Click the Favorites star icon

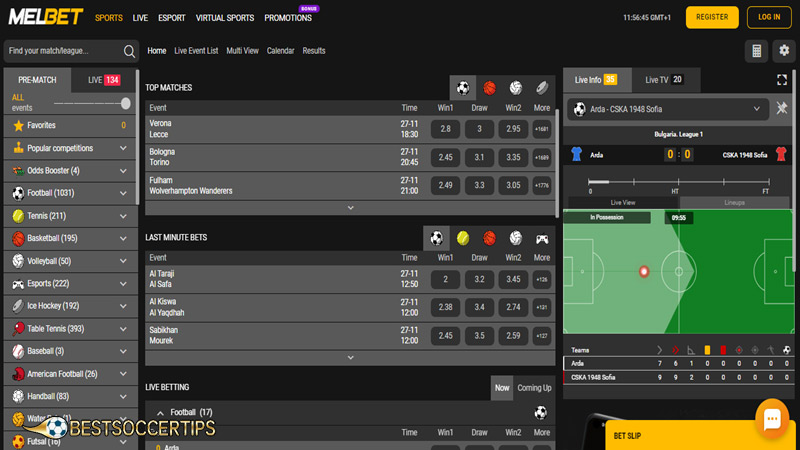click(x=18, y=125)
